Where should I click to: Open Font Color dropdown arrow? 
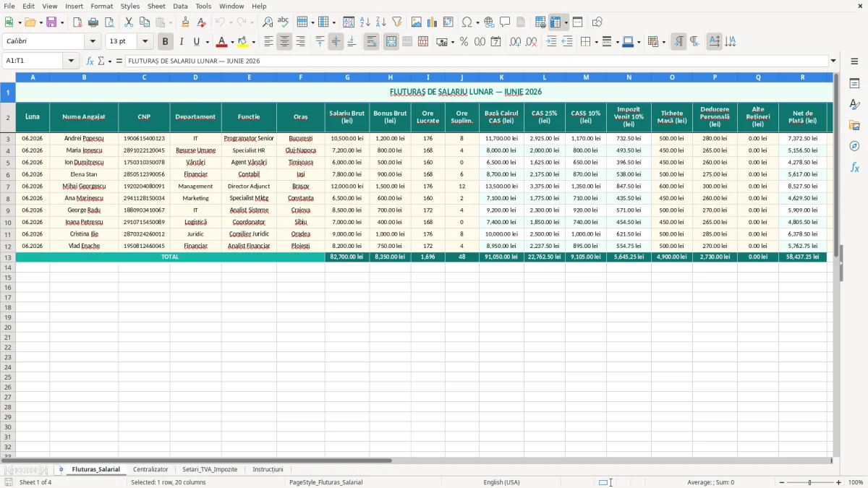[x=232, y=42]
